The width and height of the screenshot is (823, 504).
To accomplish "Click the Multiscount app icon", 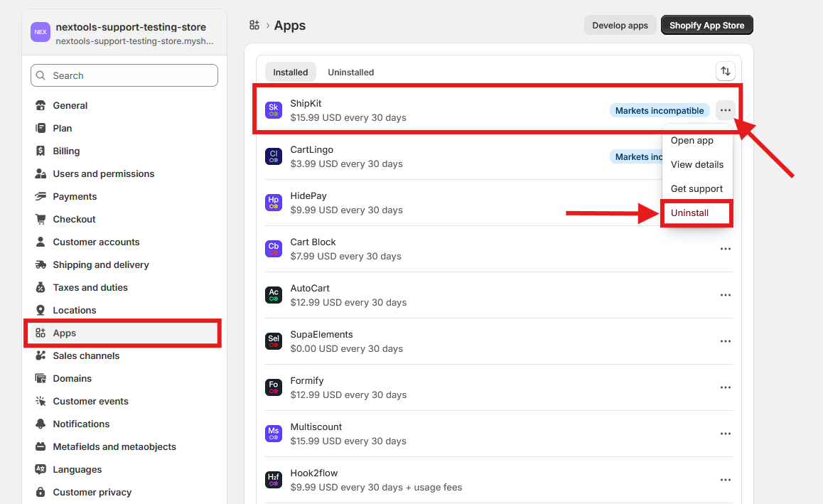I will [x=274, y=434].
